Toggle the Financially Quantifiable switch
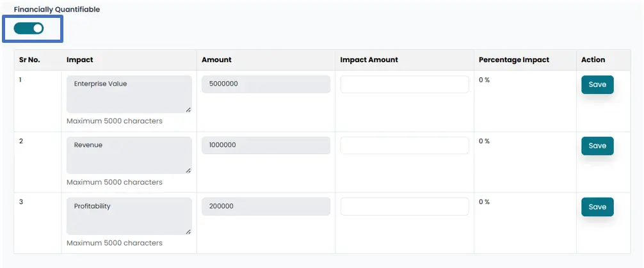644x268 pixels. 29,28
